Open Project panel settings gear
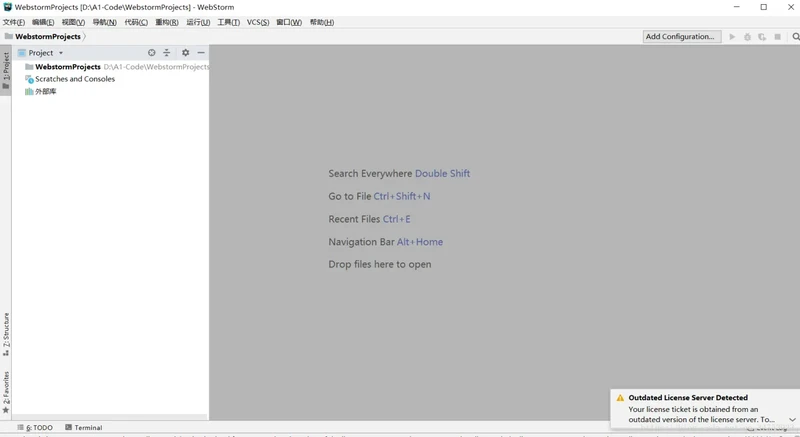 click(x=185, y=53)
